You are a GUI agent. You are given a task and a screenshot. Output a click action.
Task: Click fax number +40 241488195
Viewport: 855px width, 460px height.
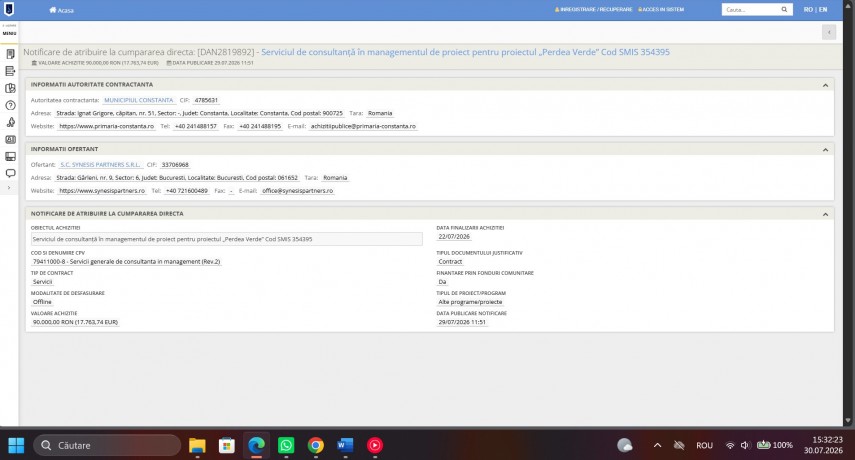(260, 126)
